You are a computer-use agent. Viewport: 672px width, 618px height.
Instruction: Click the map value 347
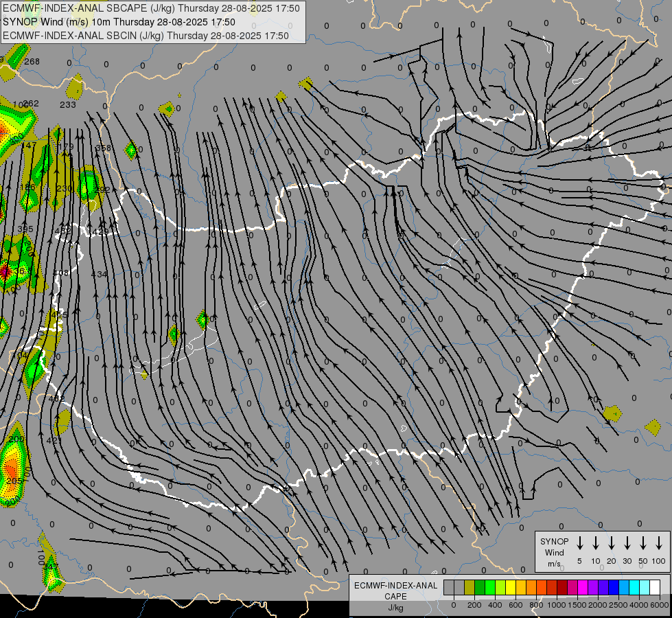tap(51, 566)
